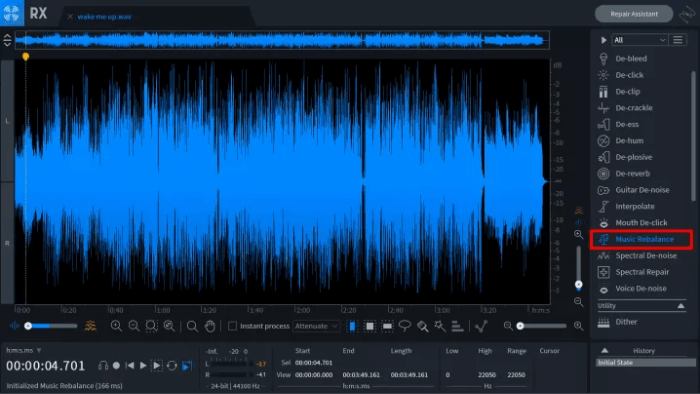Open the Voice De-noise module
The image size is (700, 394).
pos(641,288)
